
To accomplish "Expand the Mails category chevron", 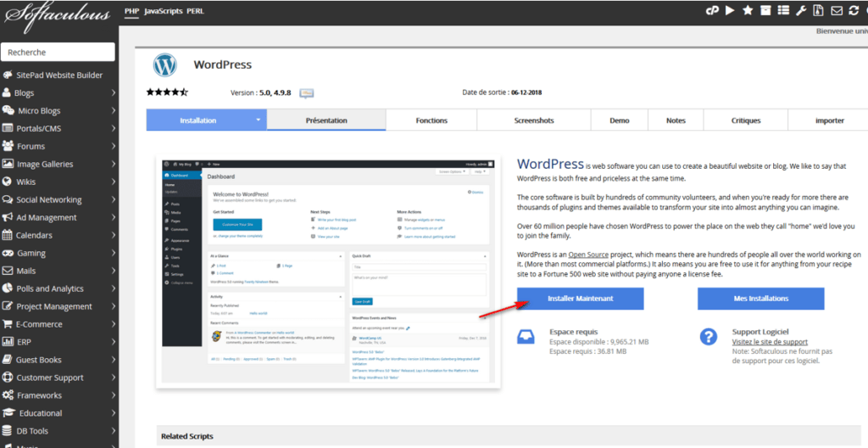I will [114, 271].
